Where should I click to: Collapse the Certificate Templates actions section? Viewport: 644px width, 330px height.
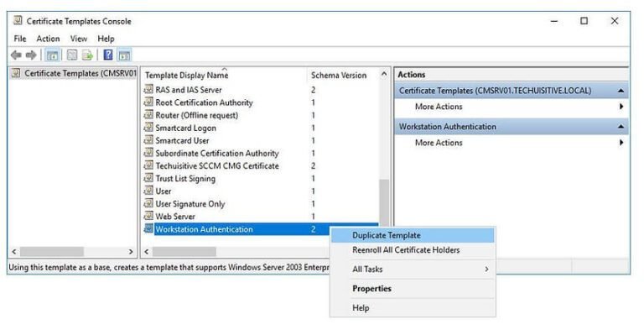(621, 91)
